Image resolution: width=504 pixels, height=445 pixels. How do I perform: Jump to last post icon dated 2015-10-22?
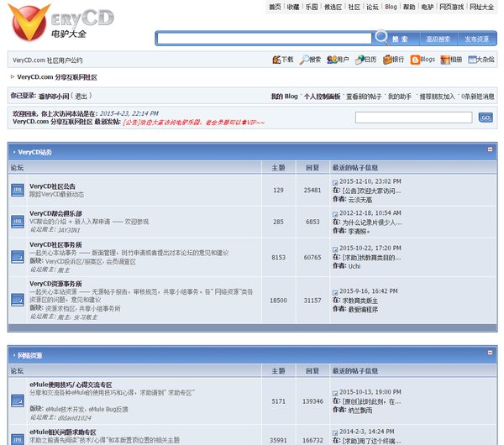point(335,249)
